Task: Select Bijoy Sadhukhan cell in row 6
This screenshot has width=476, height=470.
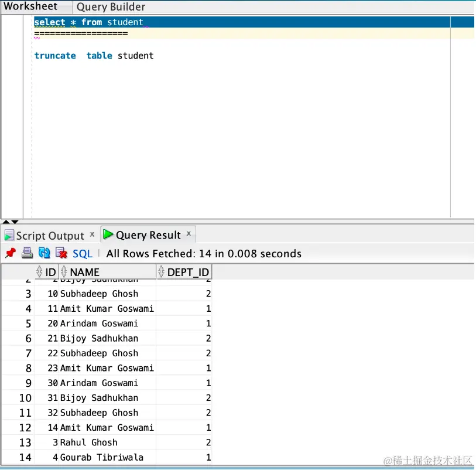Action: 108,339
